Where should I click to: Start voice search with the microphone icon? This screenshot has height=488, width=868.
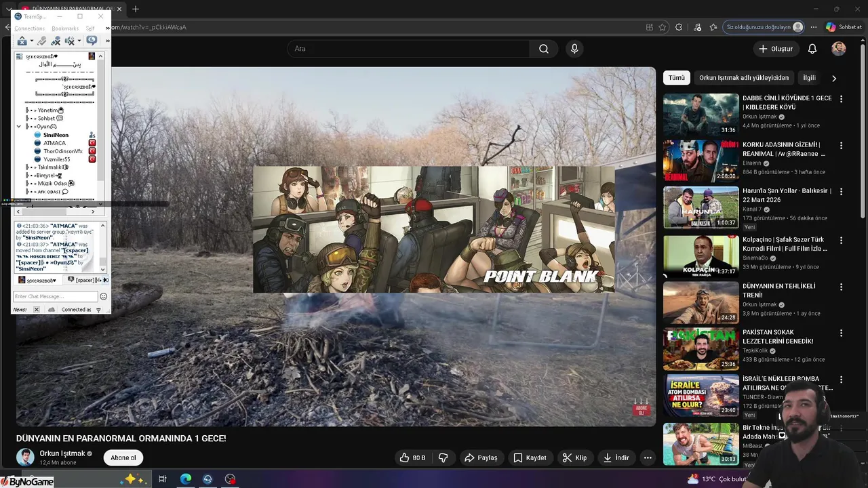coord(574,49)
